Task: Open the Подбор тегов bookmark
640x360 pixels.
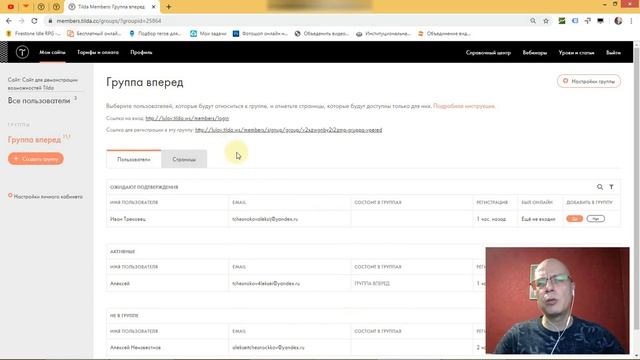Action: tap(155, 33)
